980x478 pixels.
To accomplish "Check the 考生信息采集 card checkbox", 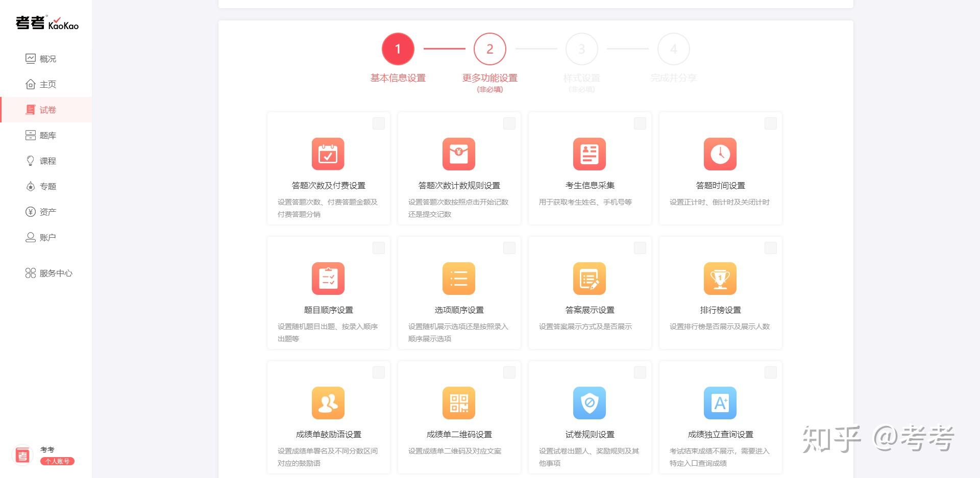I will coord(640,123).
